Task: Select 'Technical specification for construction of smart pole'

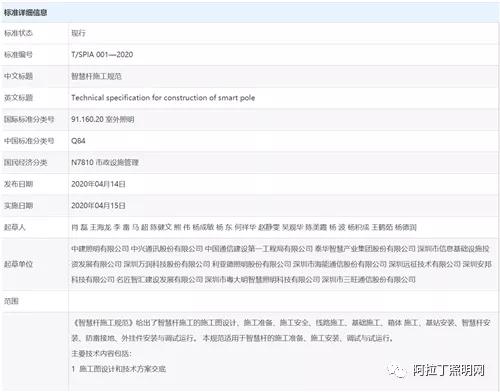Action: point(163,98)
